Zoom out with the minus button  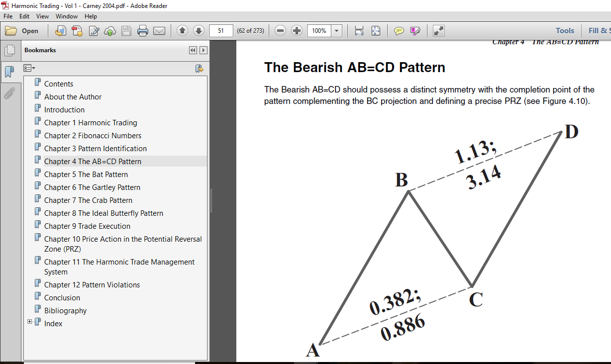click(281, 31)
